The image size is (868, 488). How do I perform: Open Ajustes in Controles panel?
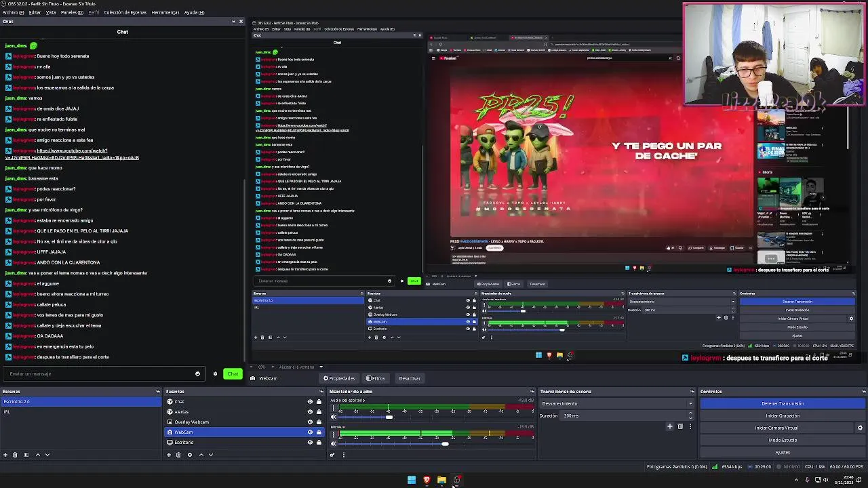tap(783, 452)
